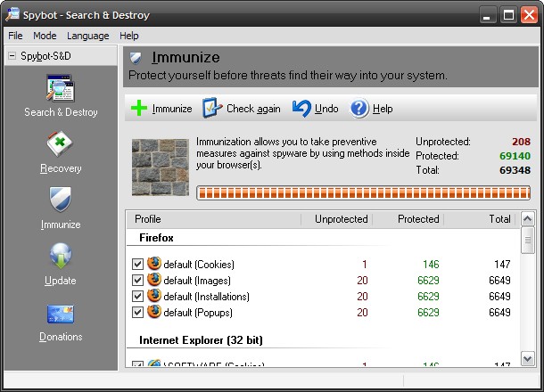Click the total count 69348
The image size is (544, 392).
[x=515, y=170]
